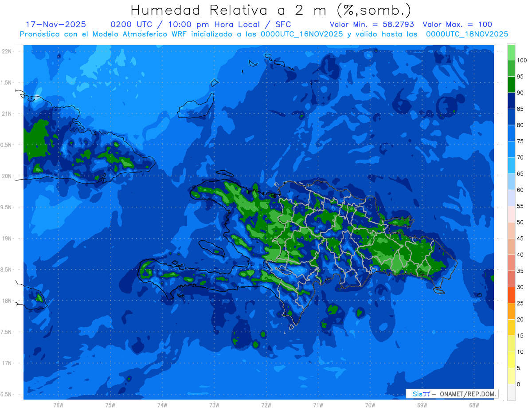
Task: Click the legend value '50'
Action: coord(520,222)
